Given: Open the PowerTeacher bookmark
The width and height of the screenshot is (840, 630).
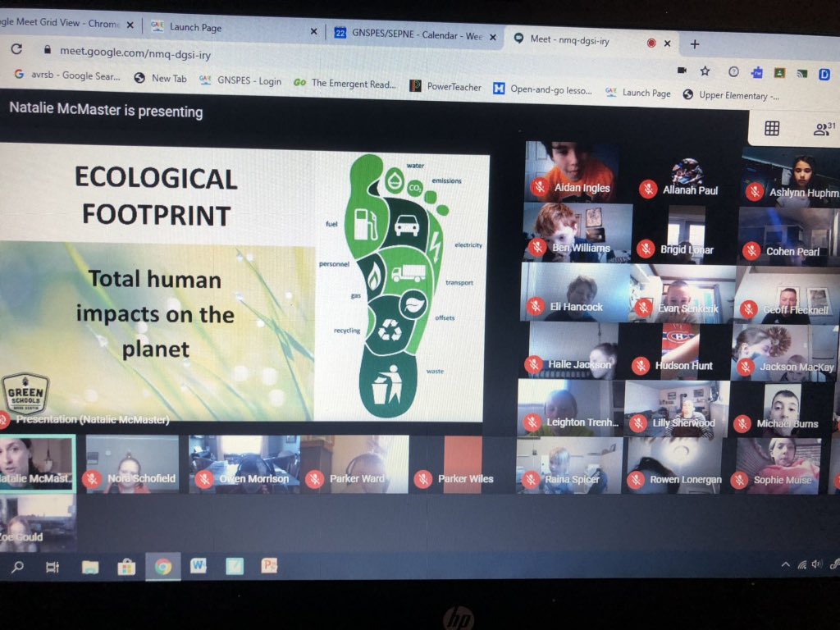Looking at the screenshot, I should point(445,86).
